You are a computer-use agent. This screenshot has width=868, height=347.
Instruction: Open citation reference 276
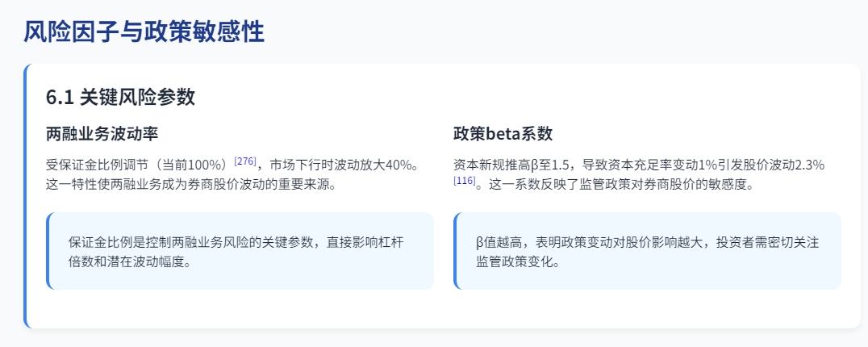[245, 161]
